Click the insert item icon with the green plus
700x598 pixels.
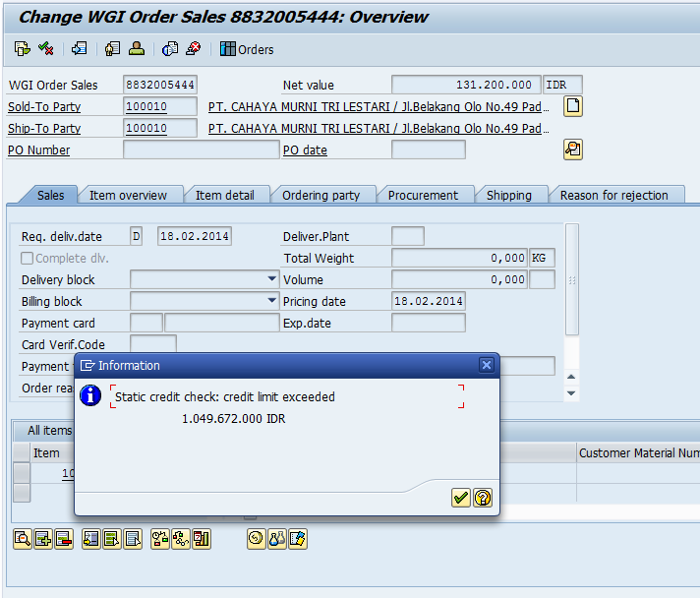(42, 538)
